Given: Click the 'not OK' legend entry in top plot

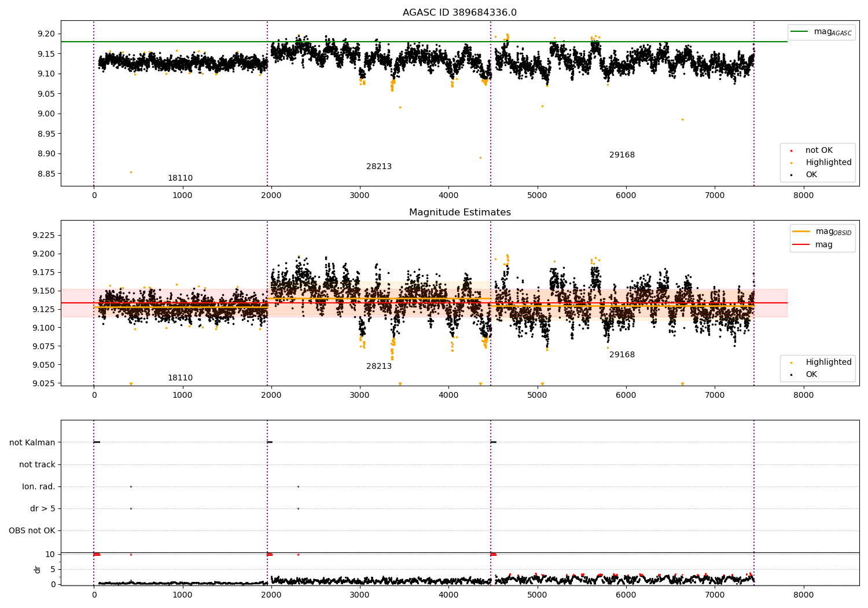Looking at the screenshot, I should (x=819, y=151).
